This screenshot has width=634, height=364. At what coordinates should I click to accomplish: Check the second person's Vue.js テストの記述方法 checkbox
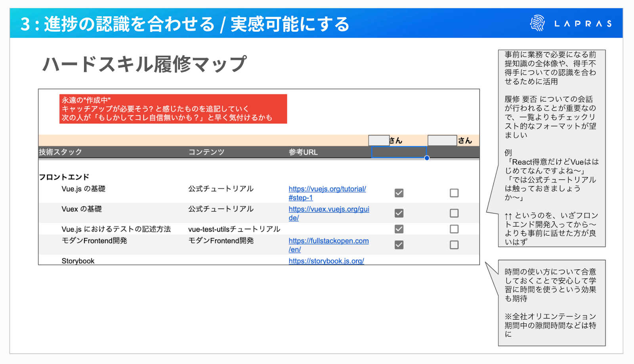click(x=454, y=229)
